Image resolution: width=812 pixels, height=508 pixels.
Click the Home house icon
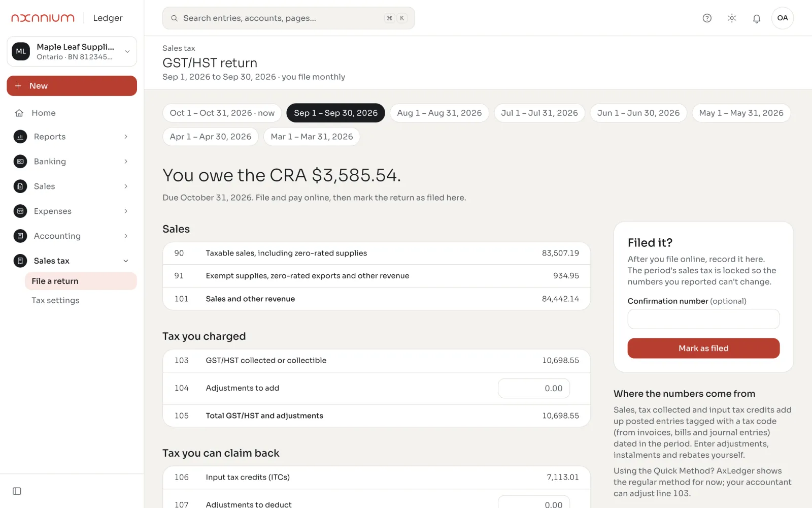point(19,113)
